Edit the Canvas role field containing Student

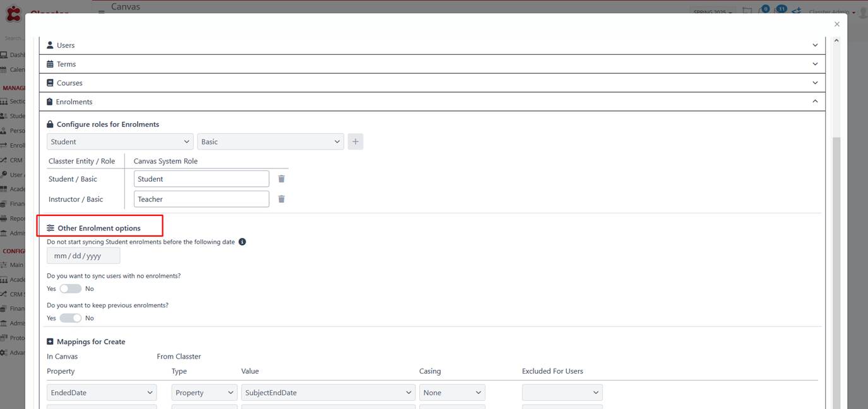pyautogui.click(x=201, y=179)
